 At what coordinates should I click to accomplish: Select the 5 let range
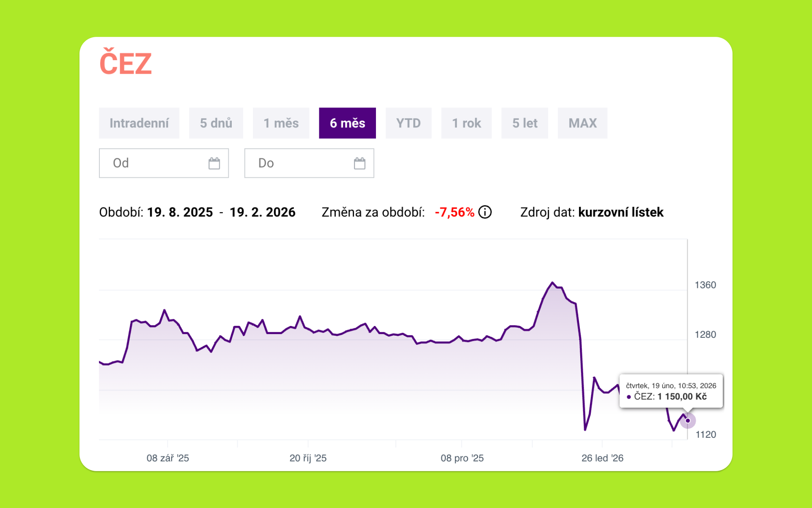524,123
